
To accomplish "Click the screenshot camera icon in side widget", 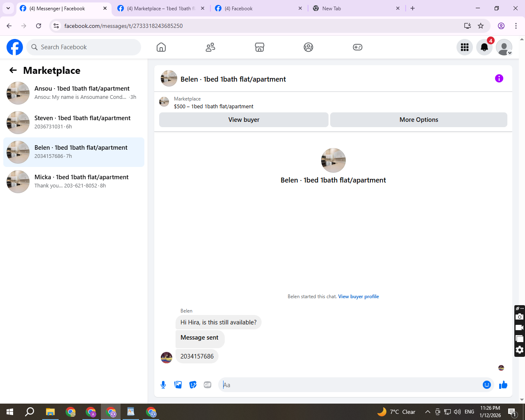I will coord(520,317).
